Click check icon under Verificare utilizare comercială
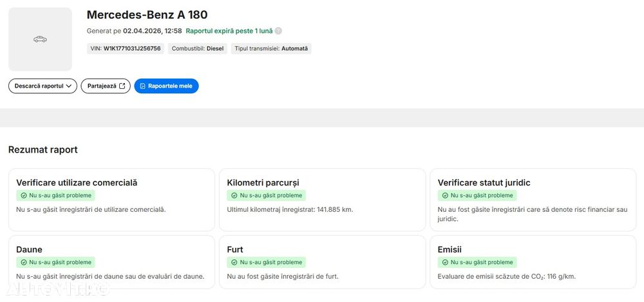This screenshot has height=302, width=644. point(24,195)
